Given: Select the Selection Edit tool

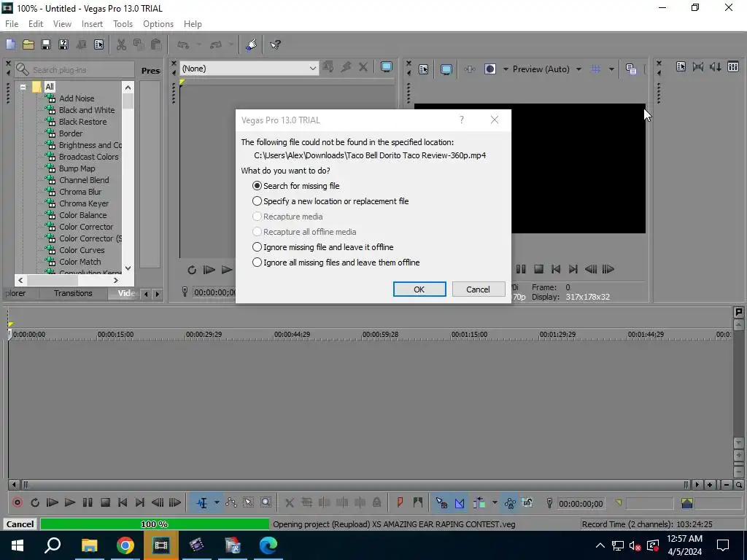Looking at the screenshot, I should point(248,503).
